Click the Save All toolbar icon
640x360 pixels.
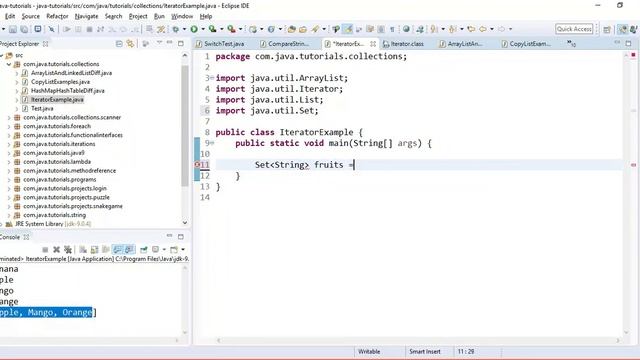tap(24, 29)
